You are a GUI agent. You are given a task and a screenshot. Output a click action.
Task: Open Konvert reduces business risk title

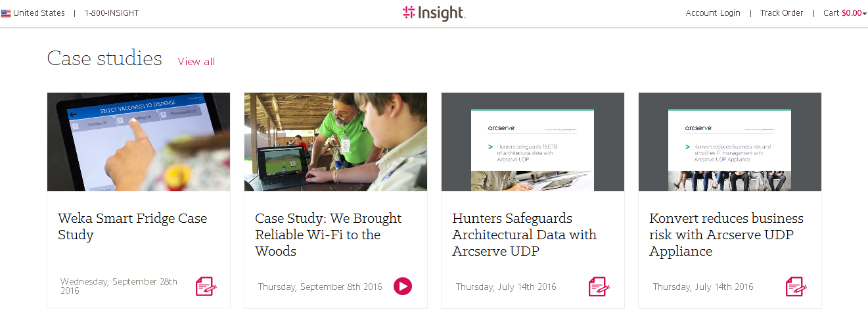tap(726, 235)
